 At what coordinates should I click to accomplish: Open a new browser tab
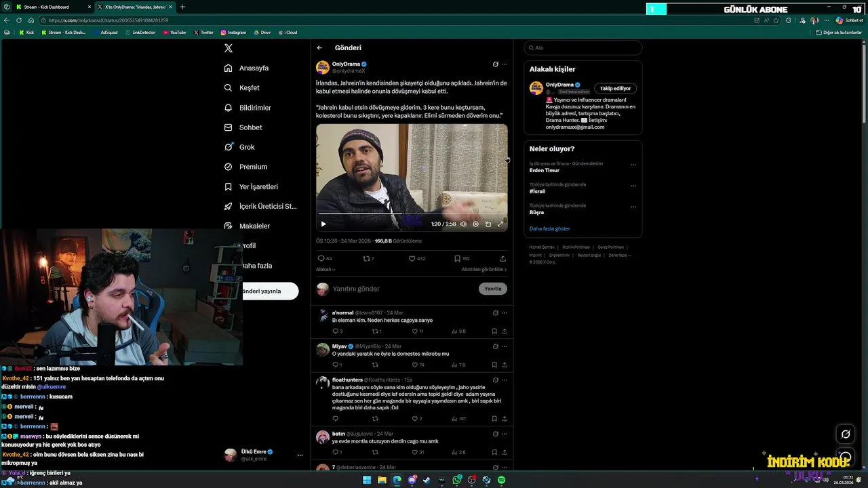[182, 7]
